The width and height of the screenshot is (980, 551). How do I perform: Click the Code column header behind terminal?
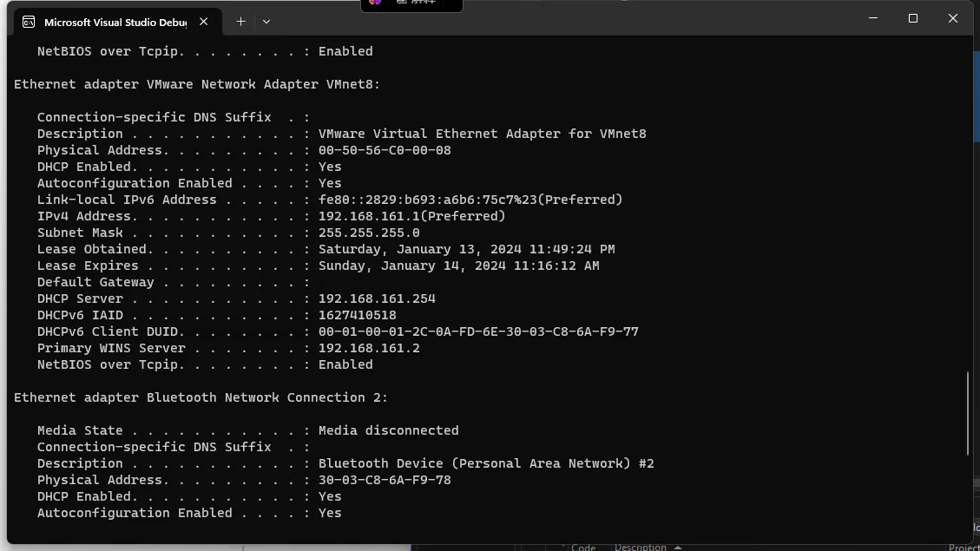583,547
